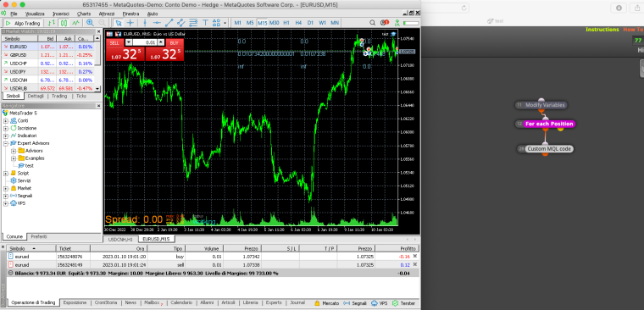Expand the Conti tree node
The height and width of the screenshot is (310, 644).
coord(6,121)
